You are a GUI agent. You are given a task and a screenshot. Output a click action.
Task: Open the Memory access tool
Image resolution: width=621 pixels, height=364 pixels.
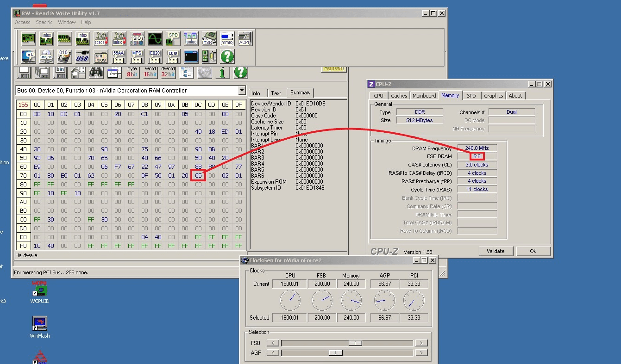64,39
